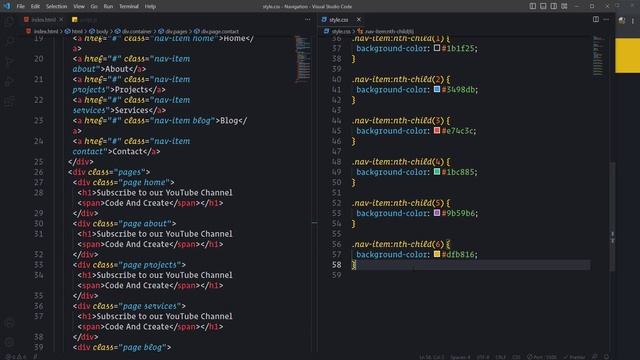
Task: Expand the index.html breadcrumb
Action: (x=42, y=31)
